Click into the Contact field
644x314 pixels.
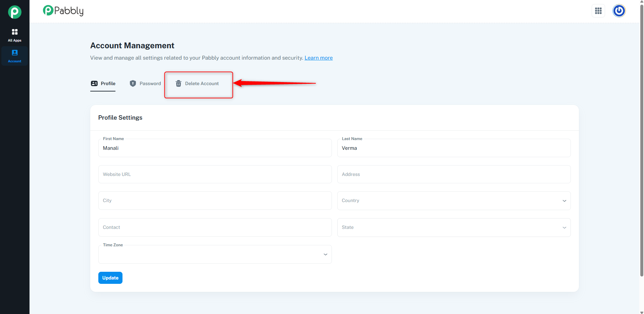(x=215, y=228)
